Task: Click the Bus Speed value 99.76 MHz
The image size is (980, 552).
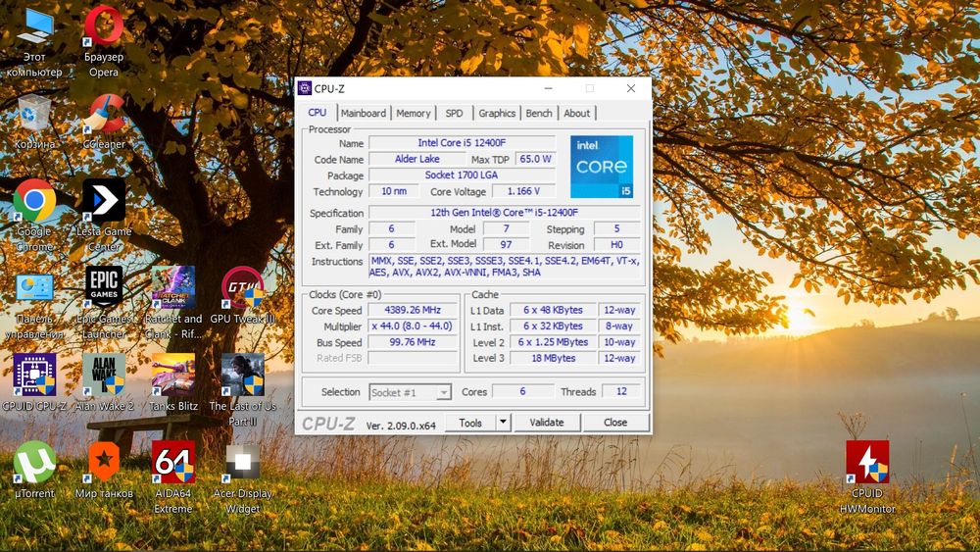Action: click(x=413, y=342)
